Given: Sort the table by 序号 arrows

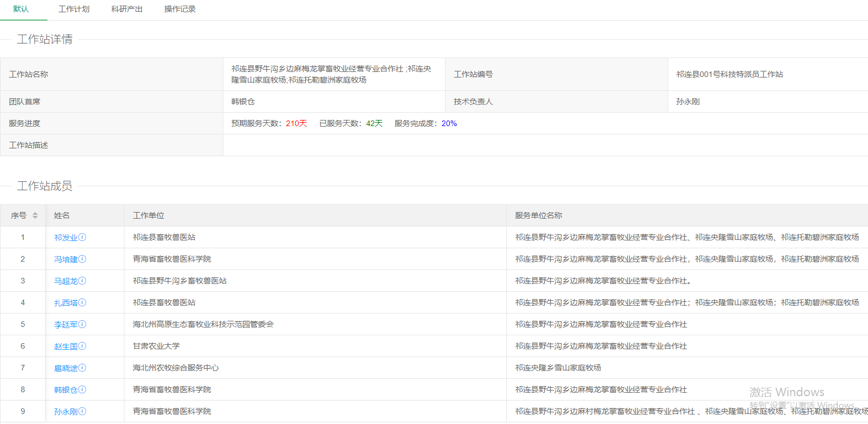Looking at the screenshot, I should (x=35, y=215).
